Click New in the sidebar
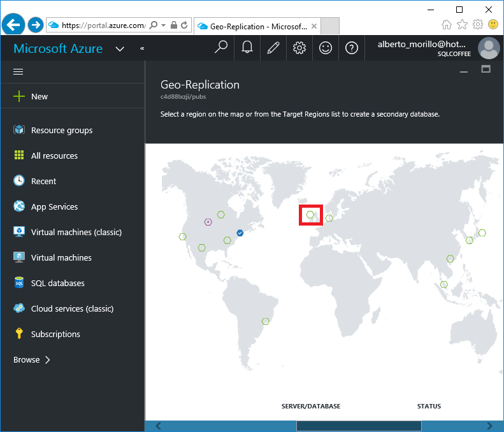 (72, 96)
